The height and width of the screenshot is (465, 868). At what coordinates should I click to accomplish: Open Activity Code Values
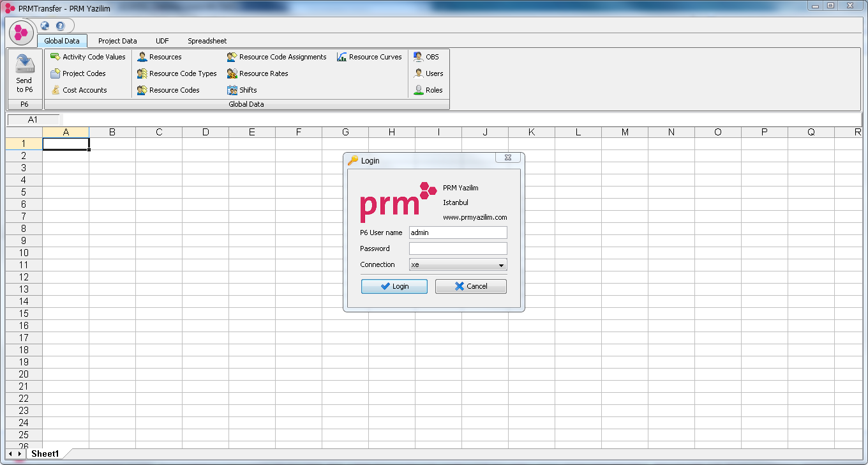[88, 57]
